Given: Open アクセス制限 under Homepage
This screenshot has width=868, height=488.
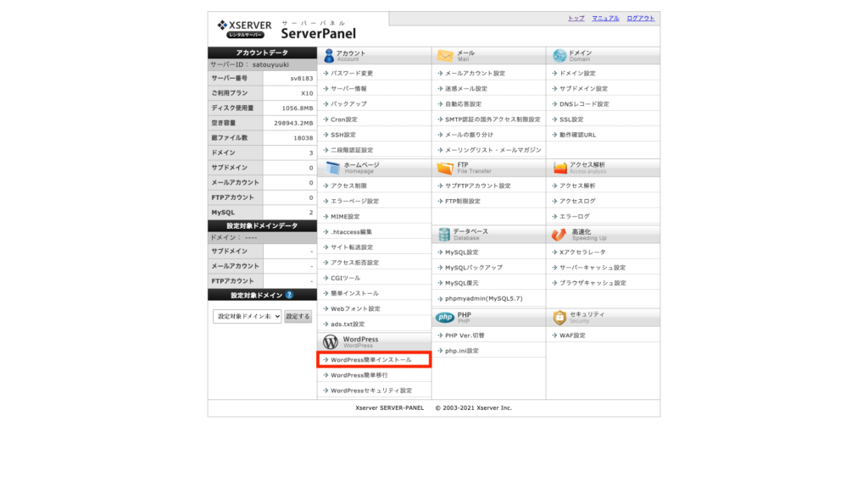Looking at the screenshot, I should point(348,186).
